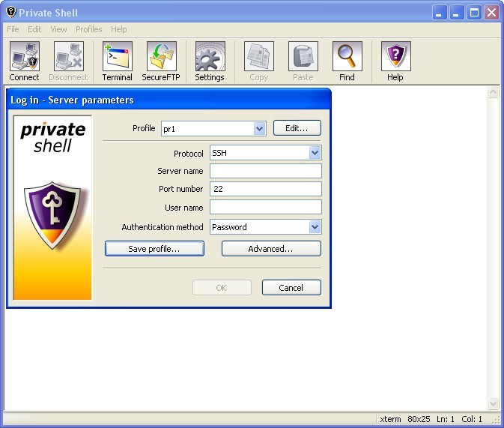Select the Disconnect toolbar icon
504x428 pixels.
68,61
